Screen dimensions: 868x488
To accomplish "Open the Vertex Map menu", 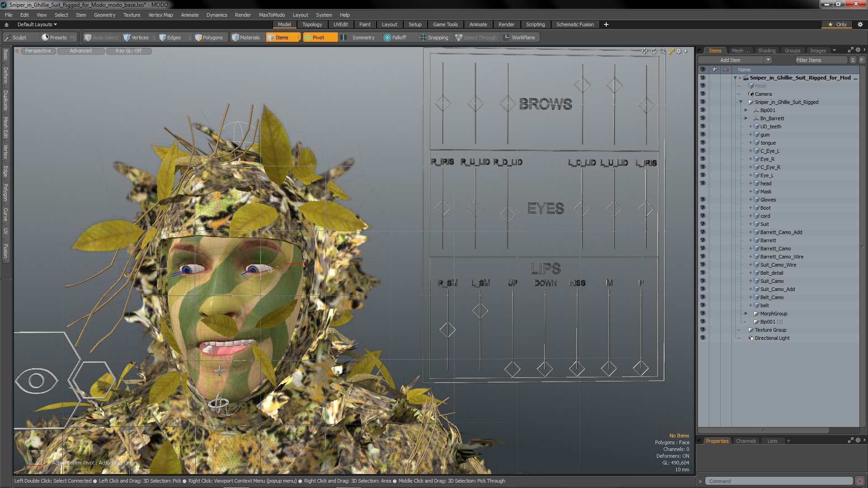I will point(160,15).
